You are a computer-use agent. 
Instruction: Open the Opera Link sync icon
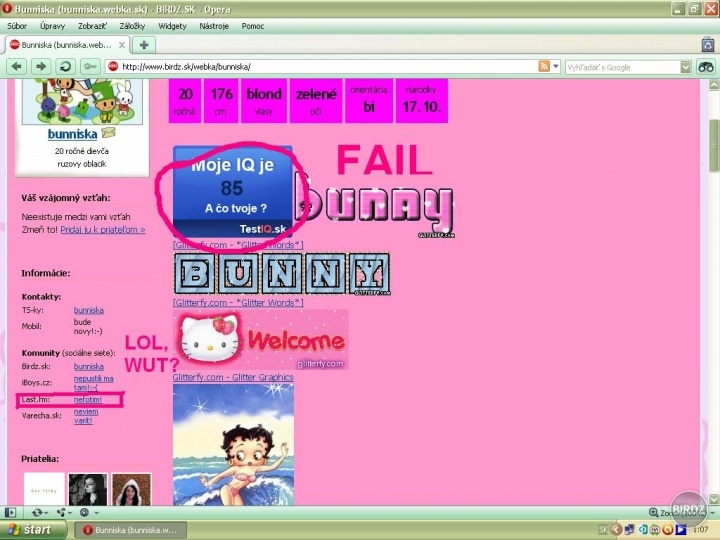pos(38,512)
